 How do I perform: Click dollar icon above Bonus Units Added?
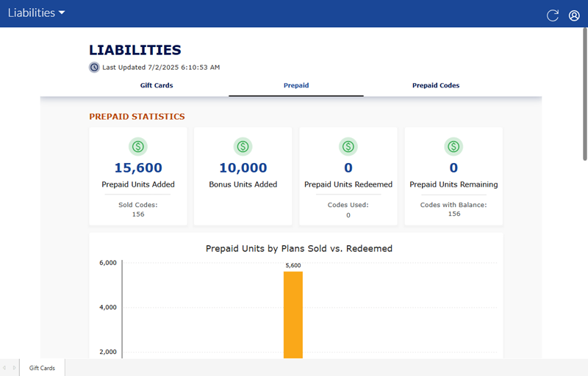(243, 146)
